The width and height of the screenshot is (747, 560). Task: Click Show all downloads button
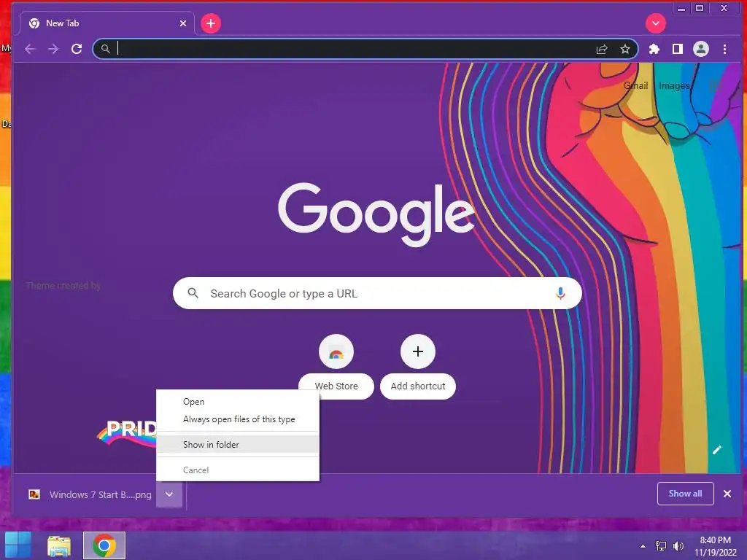pos(685,494)
